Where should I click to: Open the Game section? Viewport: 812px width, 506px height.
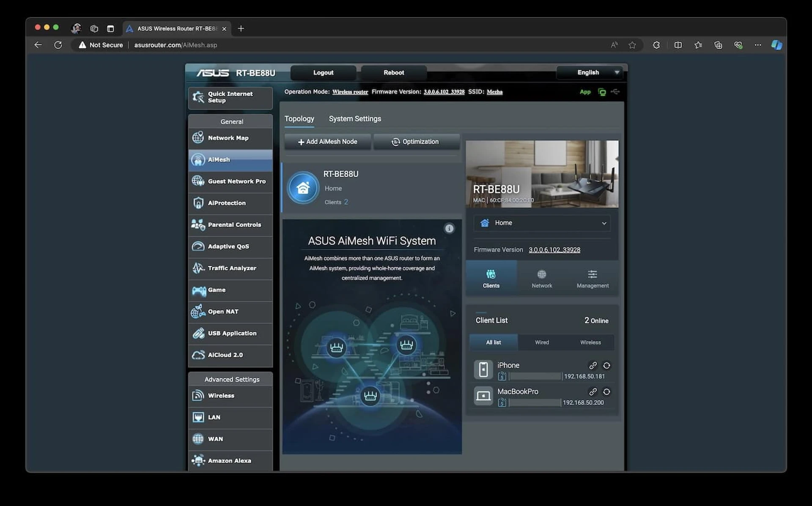click(230, 290)
